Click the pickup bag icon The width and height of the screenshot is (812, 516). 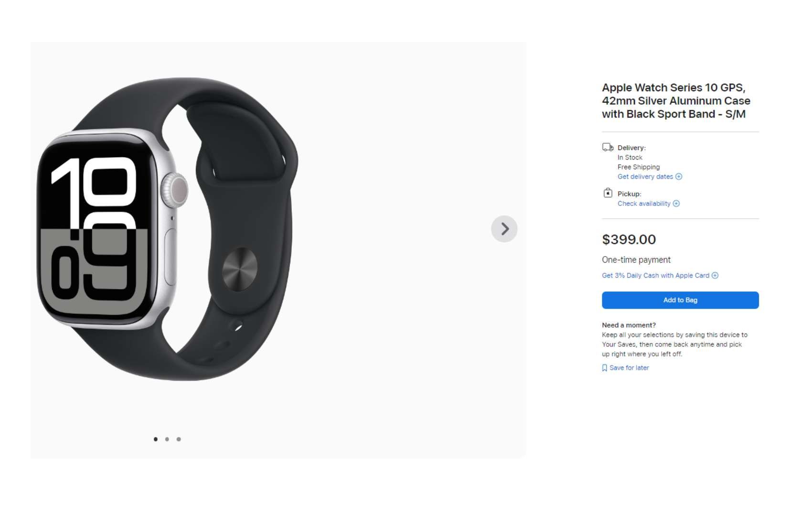click(608, 193)
